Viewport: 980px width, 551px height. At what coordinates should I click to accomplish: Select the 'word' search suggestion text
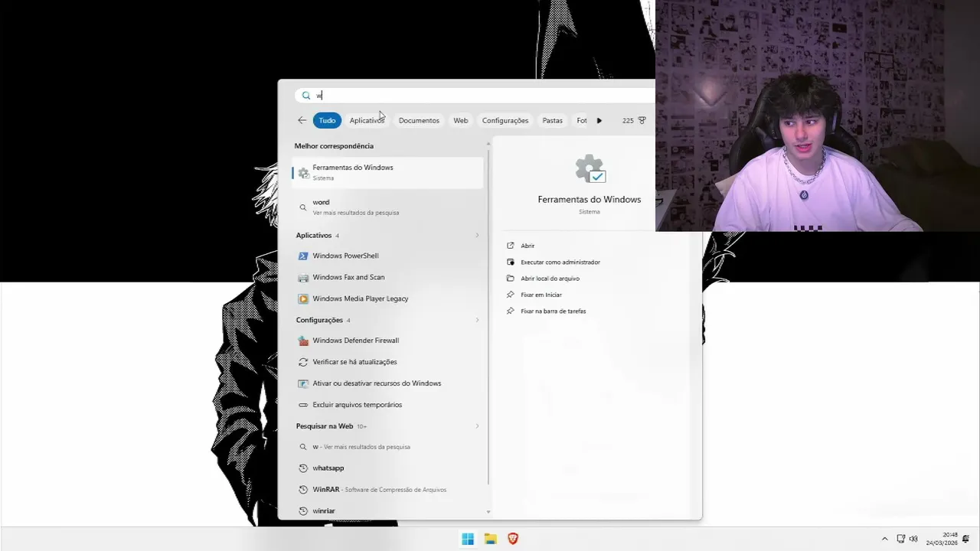point(321,202)
